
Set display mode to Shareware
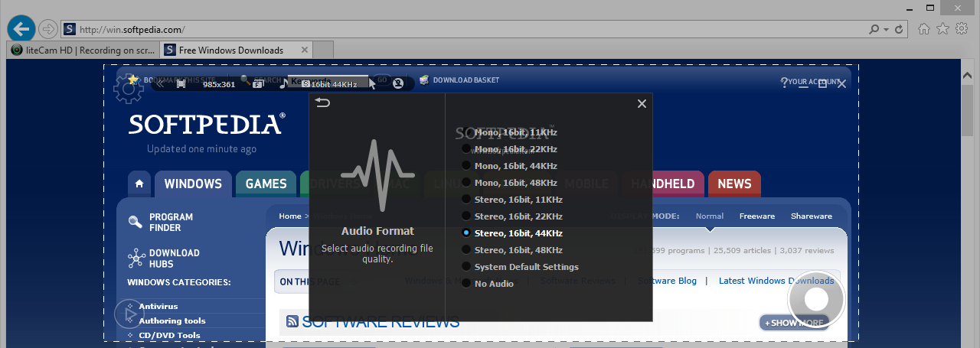pyautogui.click(x=812, y=216)
